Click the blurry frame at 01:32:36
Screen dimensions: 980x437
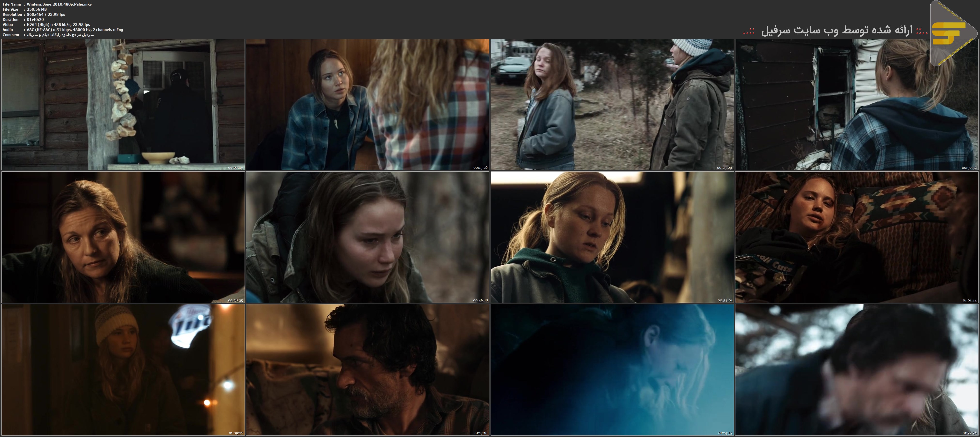pos(856,369)
